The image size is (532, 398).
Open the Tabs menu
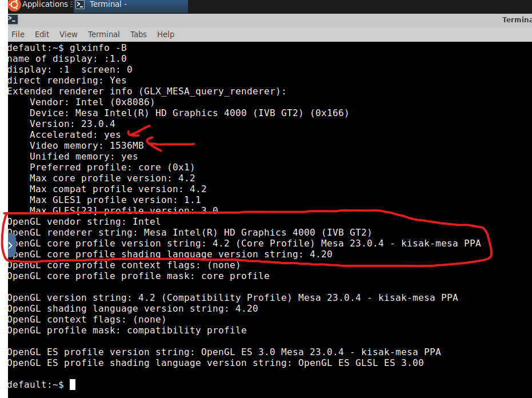tap(138, 34)
